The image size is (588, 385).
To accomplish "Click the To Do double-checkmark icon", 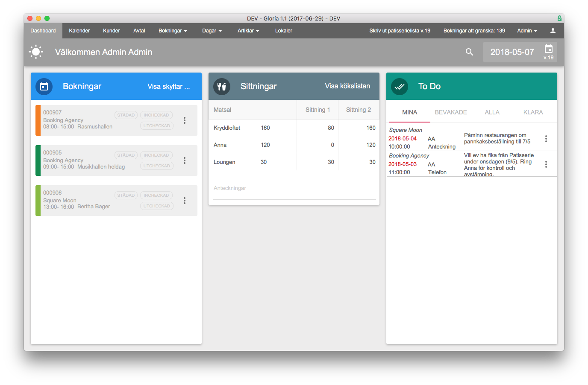I will pyautogui.click(x=400, y=87).
